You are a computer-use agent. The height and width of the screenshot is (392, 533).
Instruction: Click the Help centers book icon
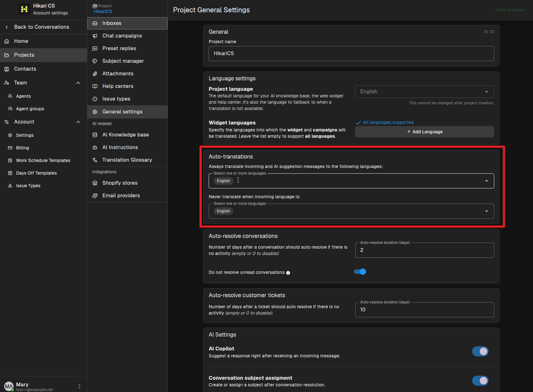(x=95, y=86)
